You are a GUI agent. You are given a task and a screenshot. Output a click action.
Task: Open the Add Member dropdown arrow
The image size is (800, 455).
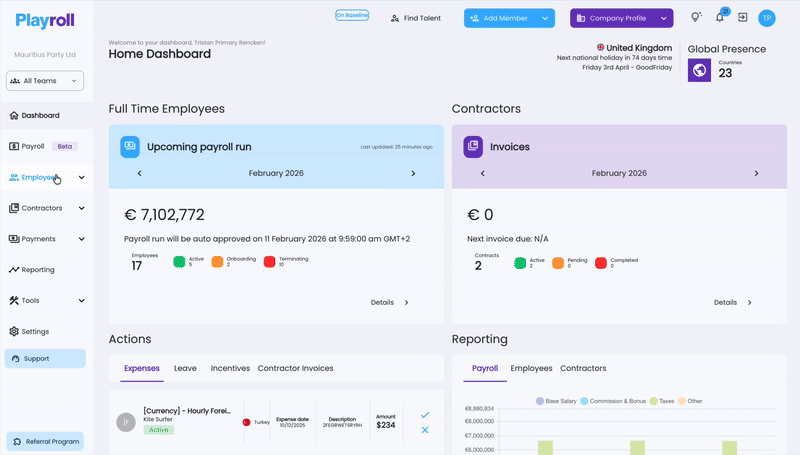pyautogui.click(x=545, y=18)
